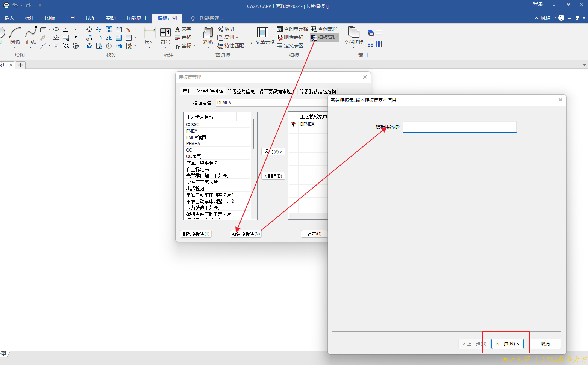
Task: Open the 文字 text dropdown arrow
Action: click(194, 29)
